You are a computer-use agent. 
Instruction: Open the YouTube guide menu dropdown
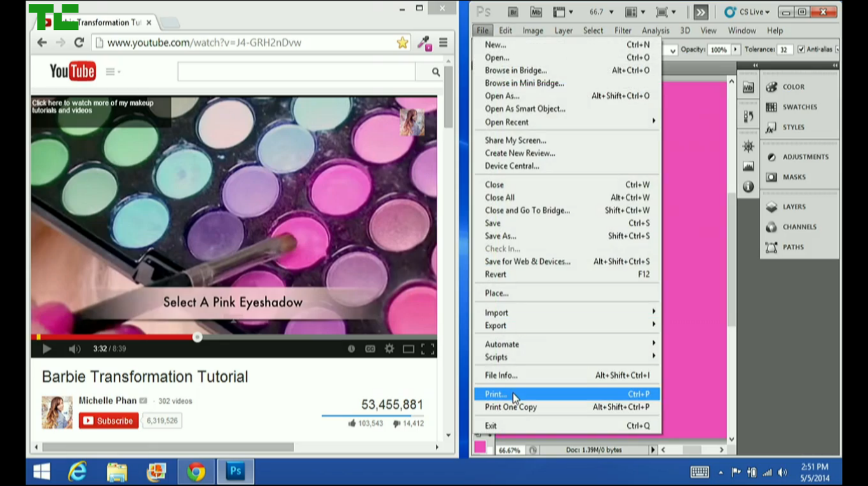(x=112, y=72)
